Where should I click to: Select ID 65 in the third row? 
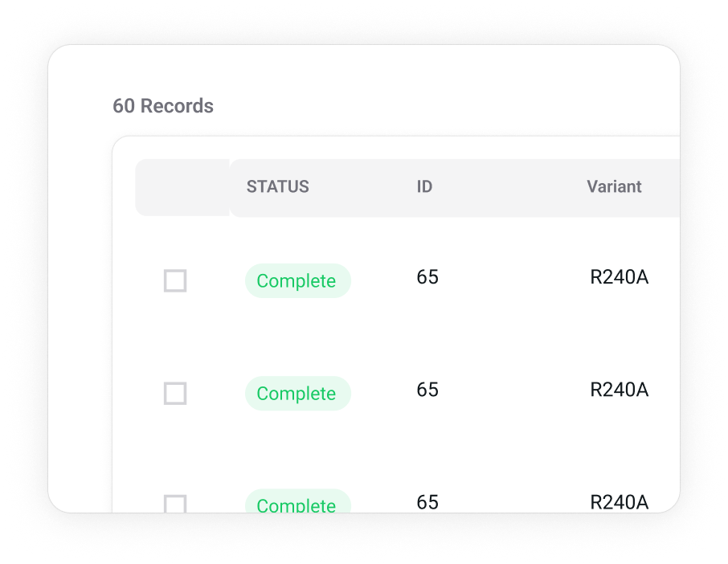click(427, 502)
